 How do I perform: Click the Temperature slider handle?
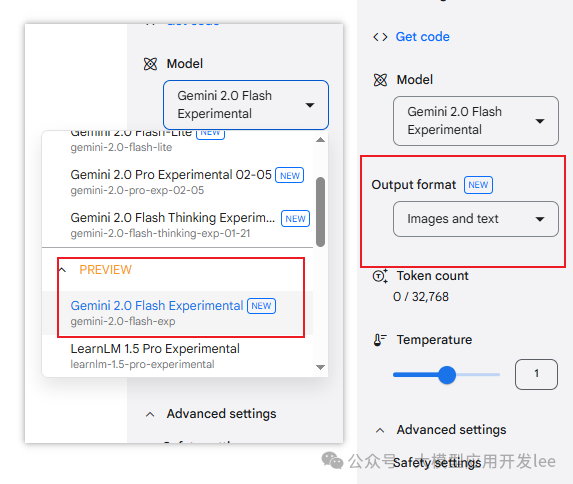pyautogui.click(x=447, y=375)
